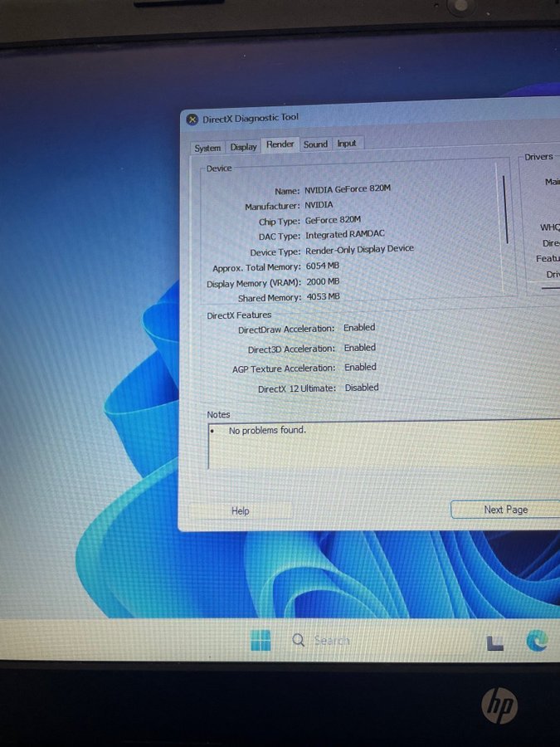
Task: Click the taskbar search magnifier icon
Action: coord(299,640)
